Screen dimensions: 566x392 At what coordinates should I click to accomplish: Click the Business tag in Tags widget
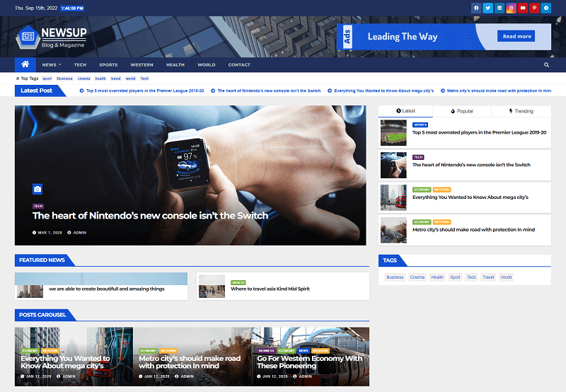(x=395, y=277)
